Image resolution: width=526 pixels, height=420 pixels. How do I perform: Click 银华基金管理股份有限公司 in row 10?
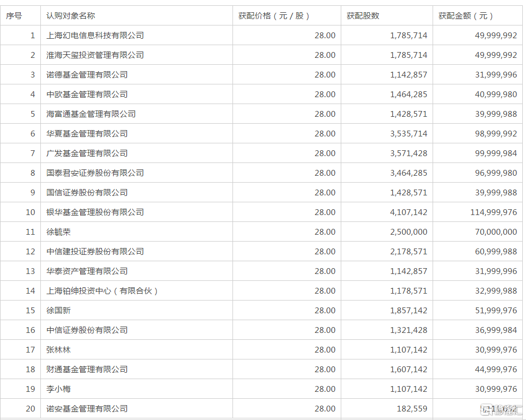coord(95,212)
